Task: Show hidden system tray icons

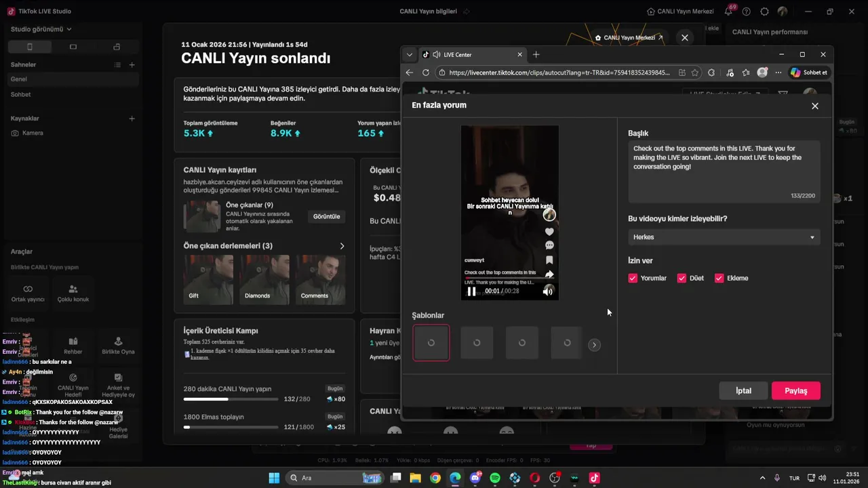Action: pos(762,478)
